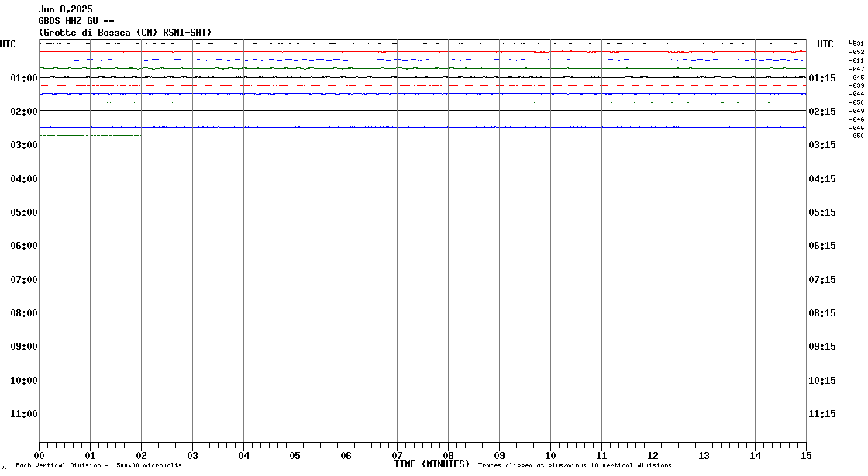Click the '09:15' end time label
The image size is (868, 476).
click(822, 347)
